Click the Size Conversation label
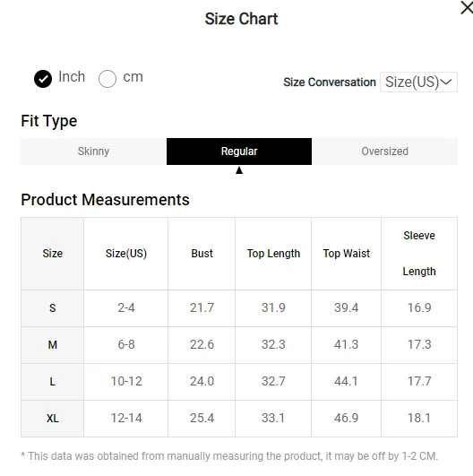Image resolution: width=473 pixels, height=476 pixels. (330, 82)
